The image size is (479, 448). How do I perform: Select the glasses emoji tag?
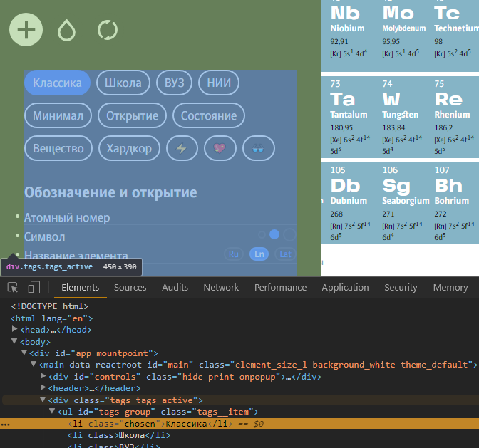click(x=258, y=148)
